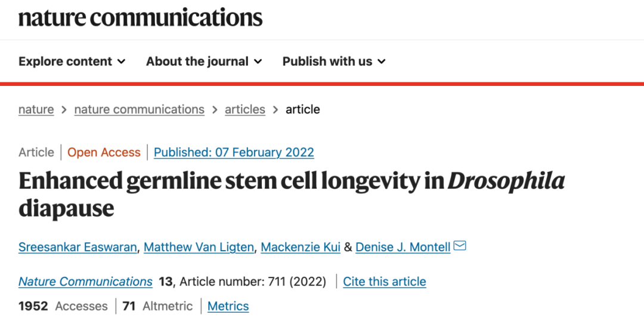Click Published: 07 February 2022 link

click(234, 152)
